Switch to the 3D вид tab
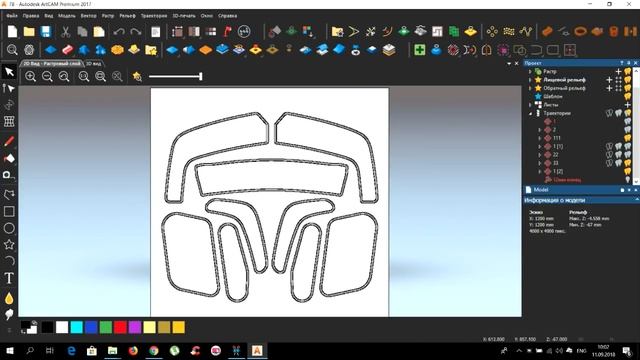Viewport: 640px width, 360px height. point(93,64)
